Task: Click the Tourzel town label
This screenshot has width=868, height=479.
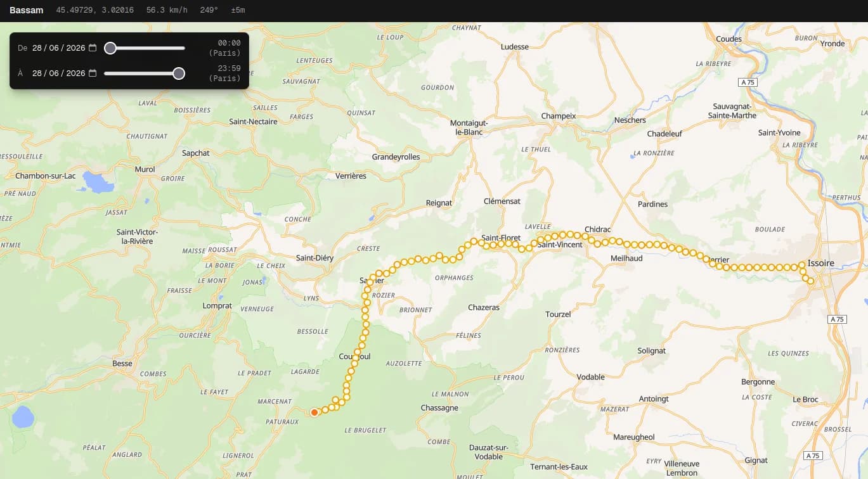Action: (558, 314)
